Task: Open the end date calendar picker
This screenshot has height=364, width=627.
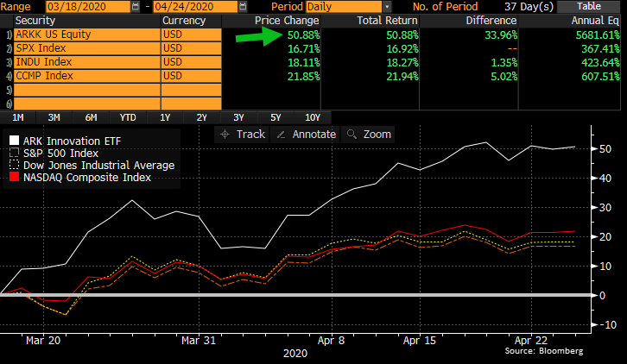Action: click(x=243, y=7)
